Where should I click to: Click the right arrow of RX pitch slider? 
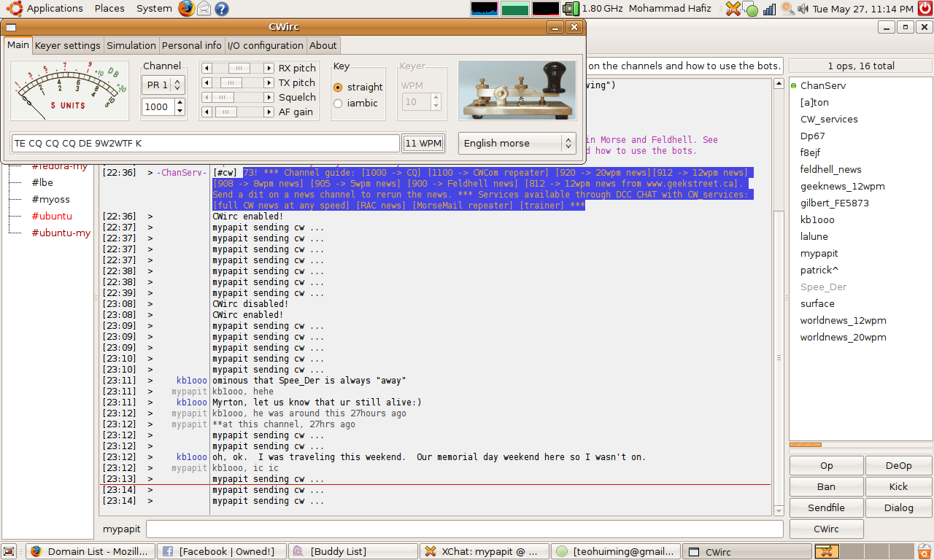pyautogui.click(x=269, y=68)
